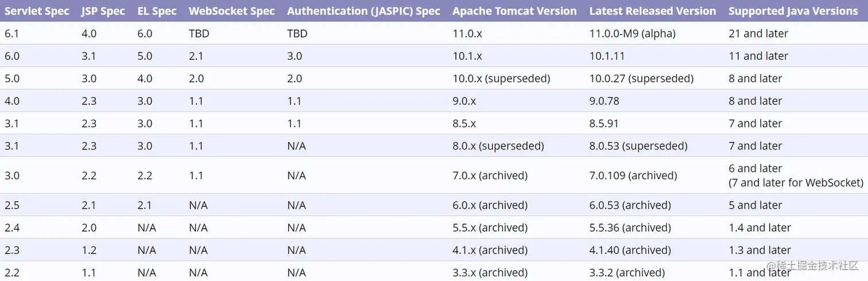The height and width of the screenshot is (281, 868).
Task: Select the 10.1.11 released version
Action: [607, 56]
